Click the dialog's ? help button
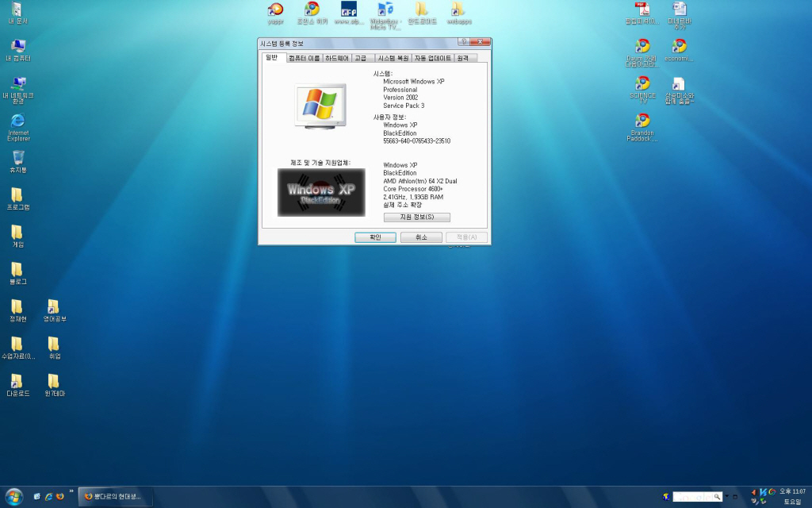Viewport: 812px width, 508px height. pos(464,42)
